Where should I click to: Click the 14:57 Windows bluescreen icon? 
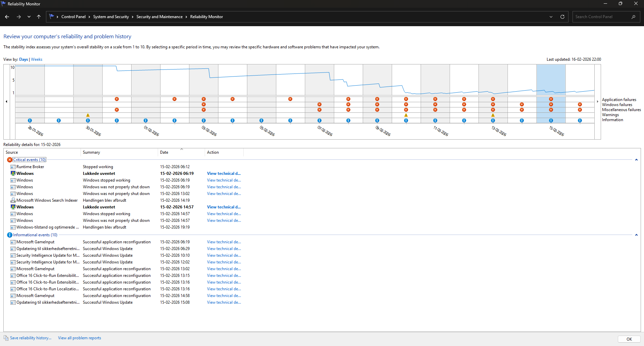point(13,207)
